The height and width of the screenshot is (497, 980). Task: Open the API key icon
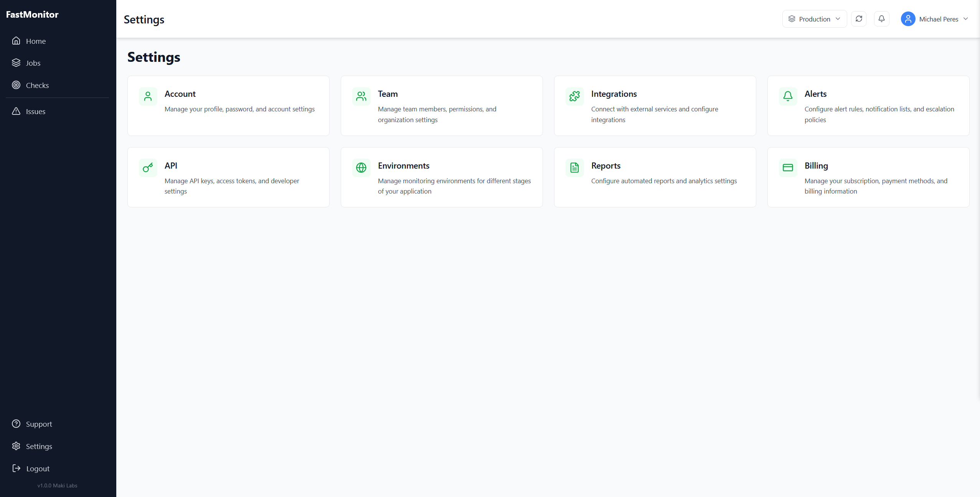(148, 168)
